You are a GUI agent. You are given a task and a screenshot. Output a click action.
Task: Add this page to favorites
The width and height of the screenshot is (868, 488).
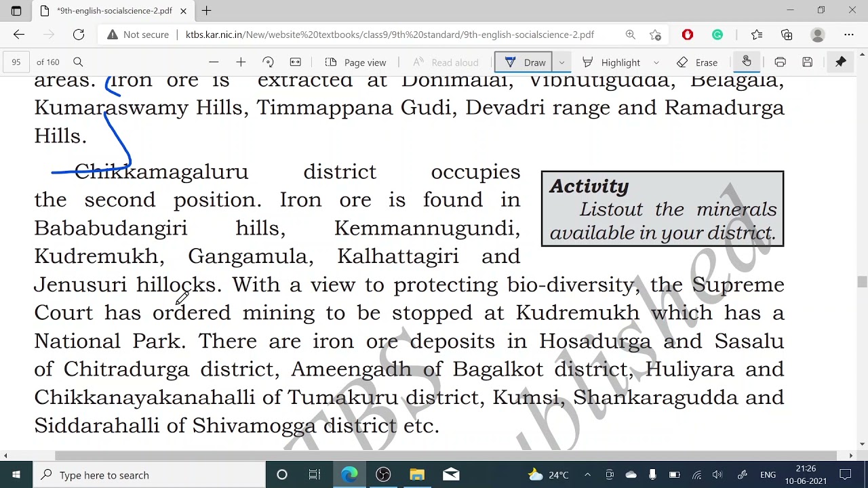(655, 35)
